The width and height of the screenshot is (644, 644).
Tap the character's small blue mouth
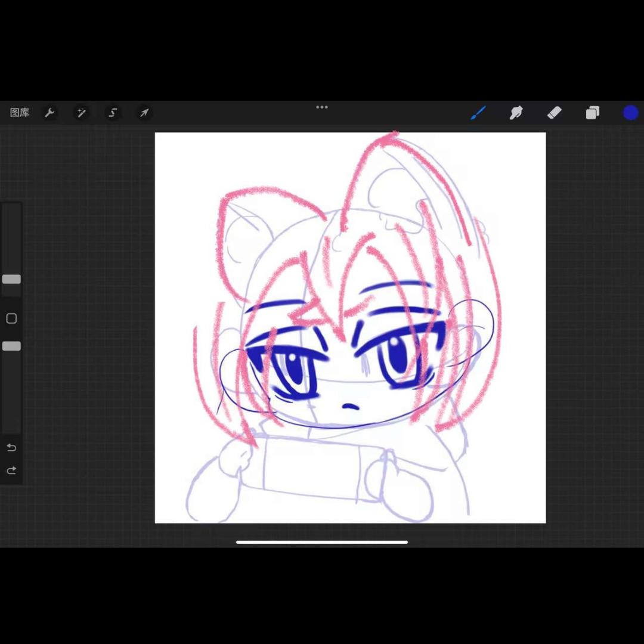tap(351, 407)
